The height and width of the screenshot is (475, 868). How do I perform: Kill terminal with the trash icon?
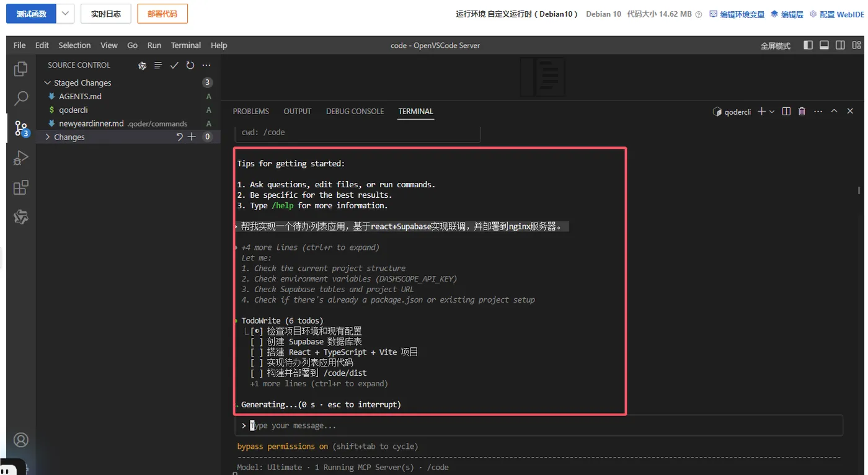[802, 112]
